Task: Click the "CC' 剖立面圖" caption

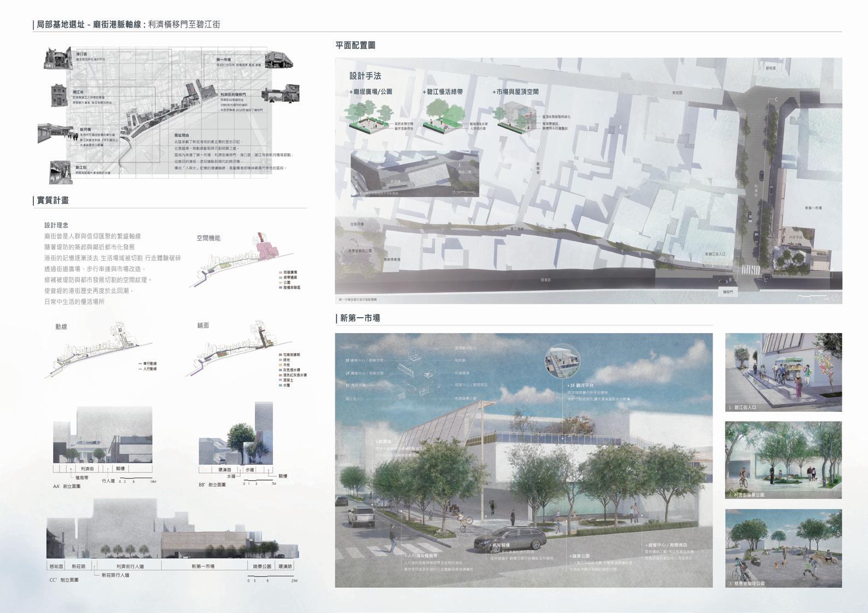Action: coord(64,580)
